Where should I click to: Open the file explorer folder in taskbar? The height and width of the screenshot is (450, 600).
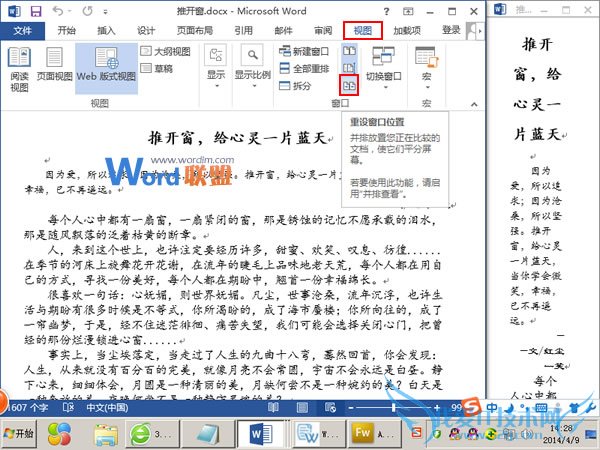pos(106,435)
